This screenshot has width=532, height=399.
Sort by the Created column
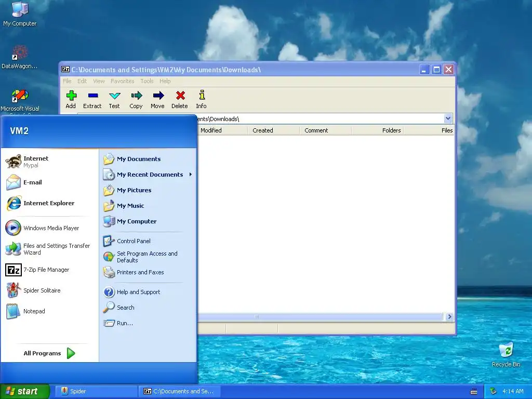[x=273, y=130]
